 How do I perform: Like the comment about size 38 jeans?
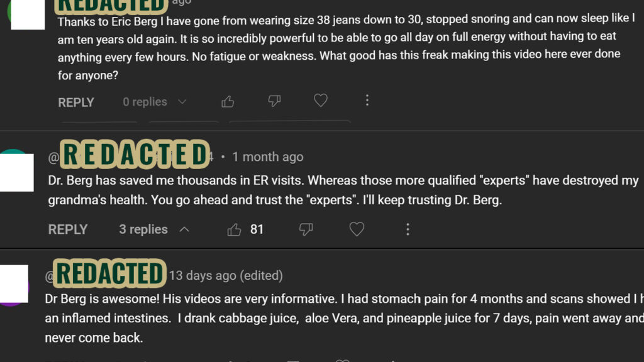(228, 101)
